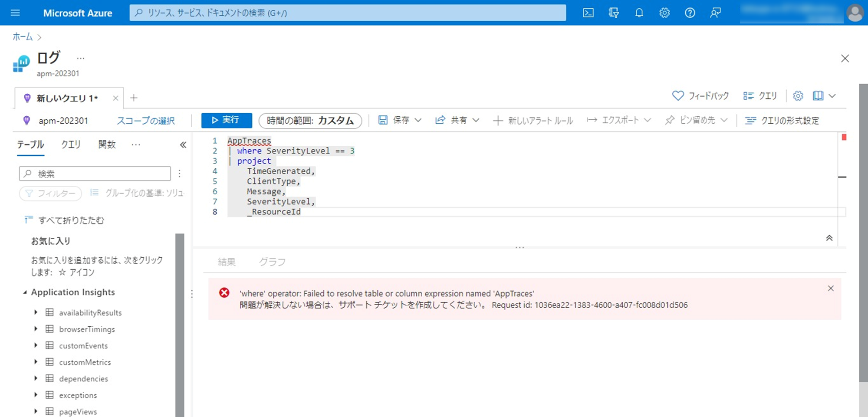Open the 共有 dropdown
868x417 pixels.
(x=457, y=120)
